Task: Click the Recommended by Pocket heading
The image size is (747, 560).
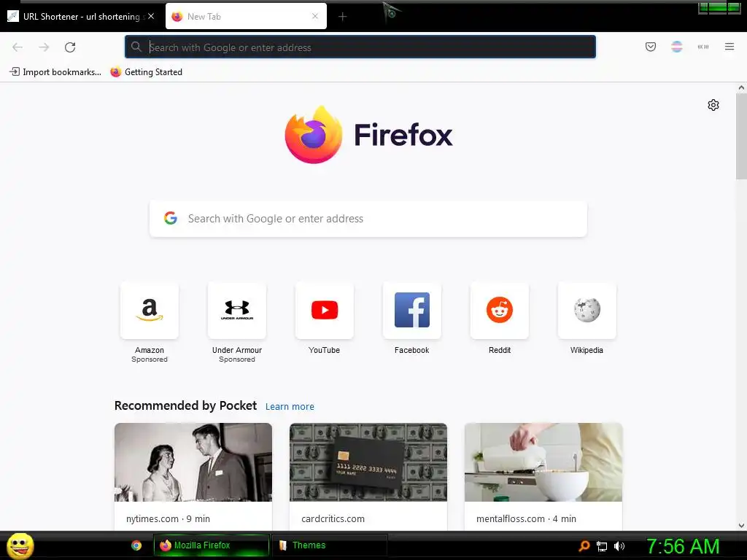Action: pyautogui.click(x=186, y=405)
